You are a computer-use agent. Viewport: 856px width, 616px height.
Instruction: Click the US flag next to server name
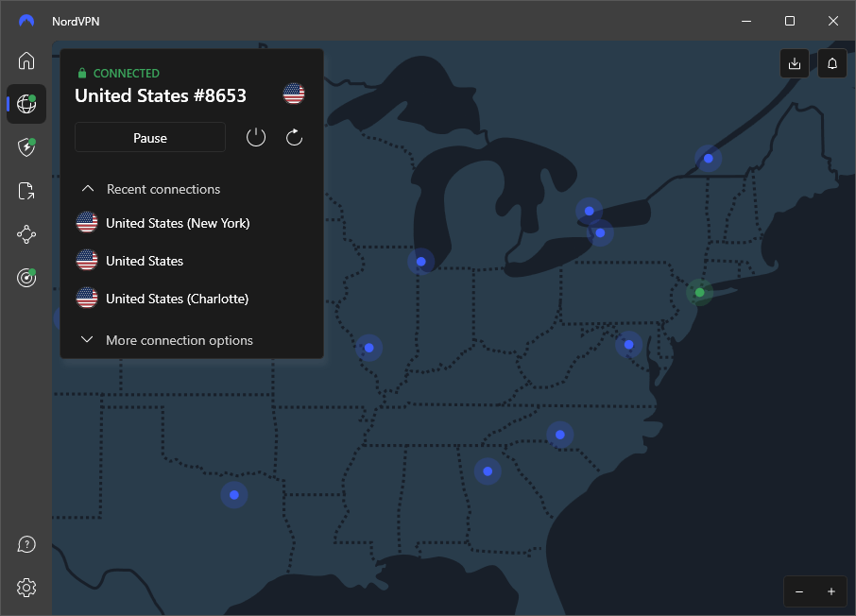click(294, 94)
